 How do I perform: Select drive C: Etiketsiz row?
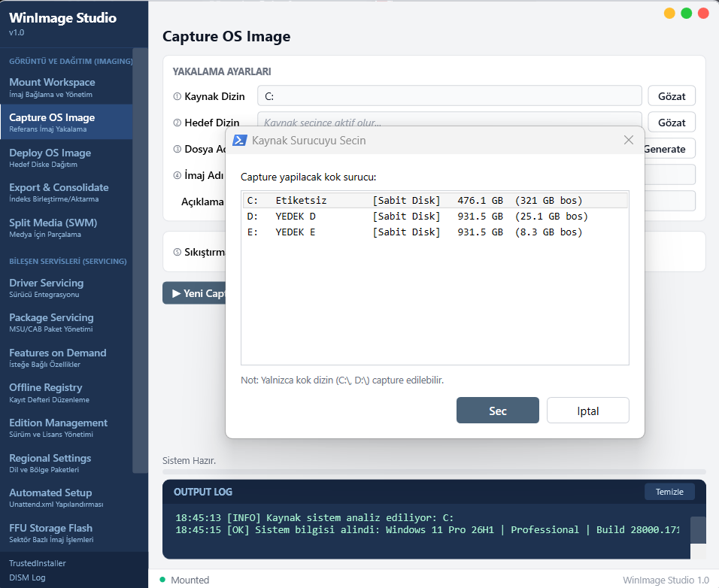click(x=435, y=200)
